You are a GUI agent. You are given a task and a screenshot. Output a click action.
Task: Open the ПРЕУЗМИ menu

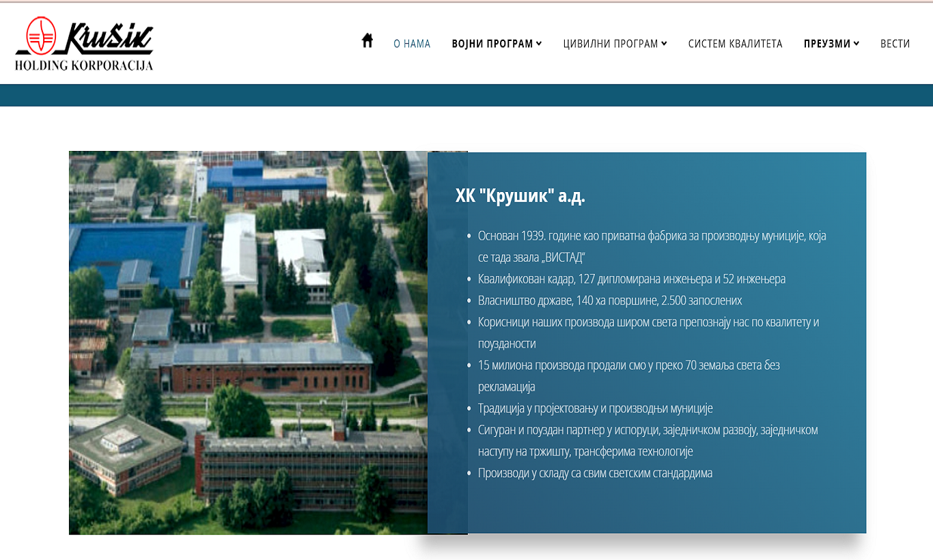[x=827, y=44]
